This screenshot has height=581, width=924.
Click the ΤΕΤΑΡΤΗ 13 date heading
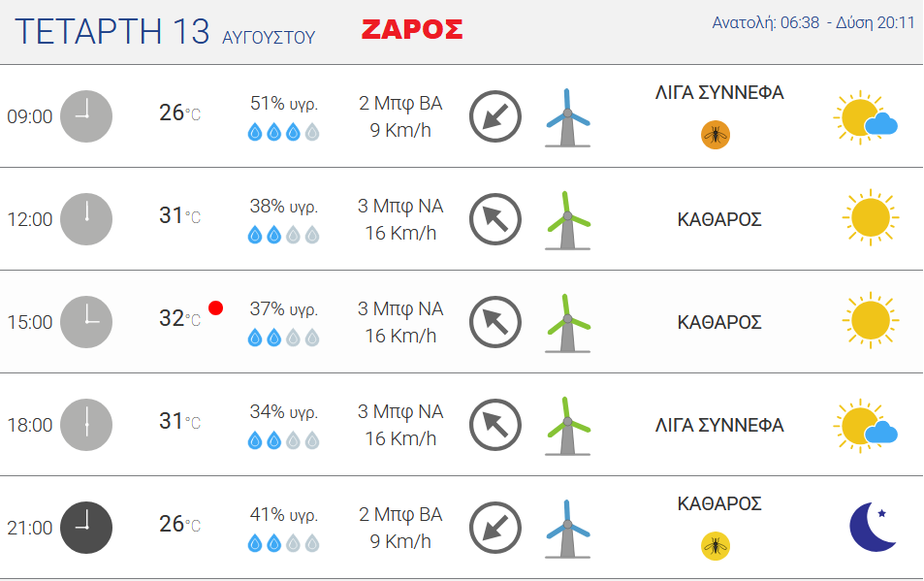(112, 31)
